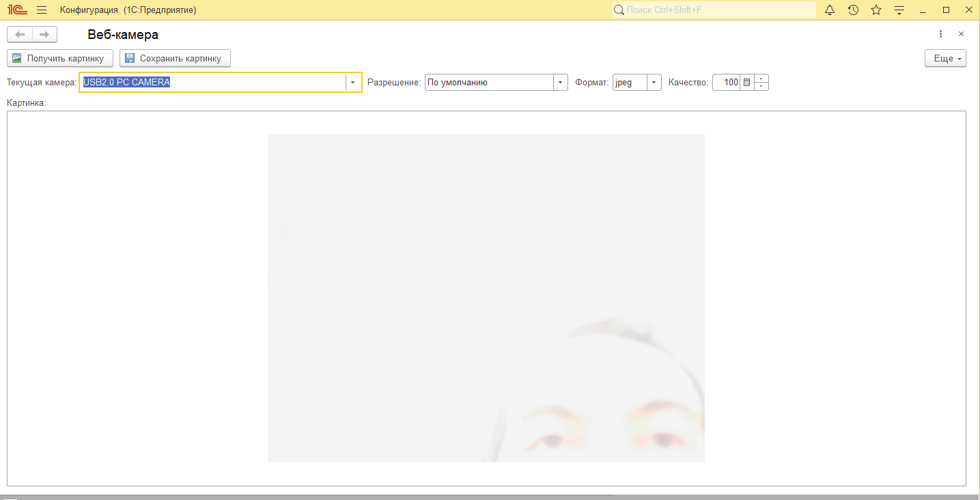Image resolution: width=980 pixels, height=500 pixels.
Task: Open the 1C main menu hamburger icon
Action: [x=42, y=10]
